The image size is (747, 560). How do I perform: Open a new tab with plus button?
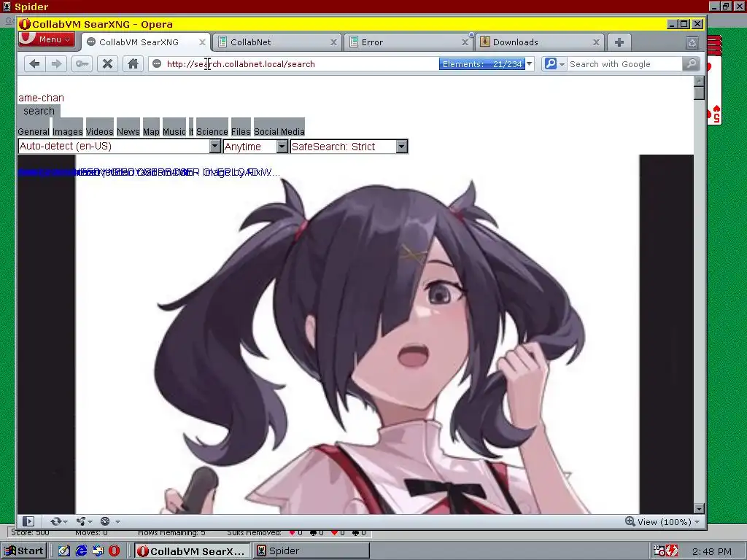click(619, 42)
